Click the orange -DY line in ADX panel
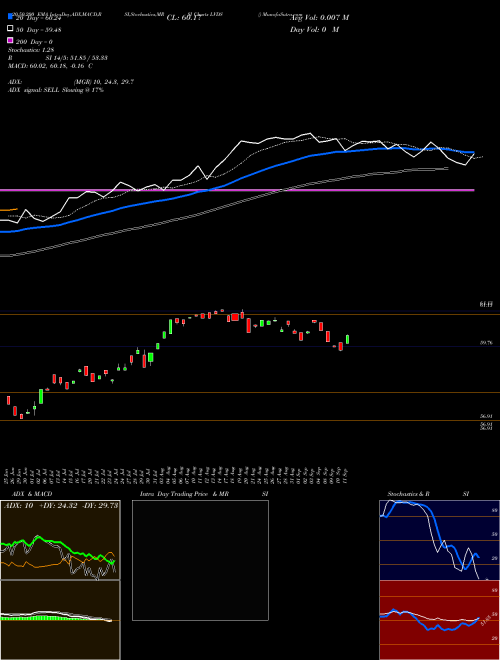 coord(42,564)
